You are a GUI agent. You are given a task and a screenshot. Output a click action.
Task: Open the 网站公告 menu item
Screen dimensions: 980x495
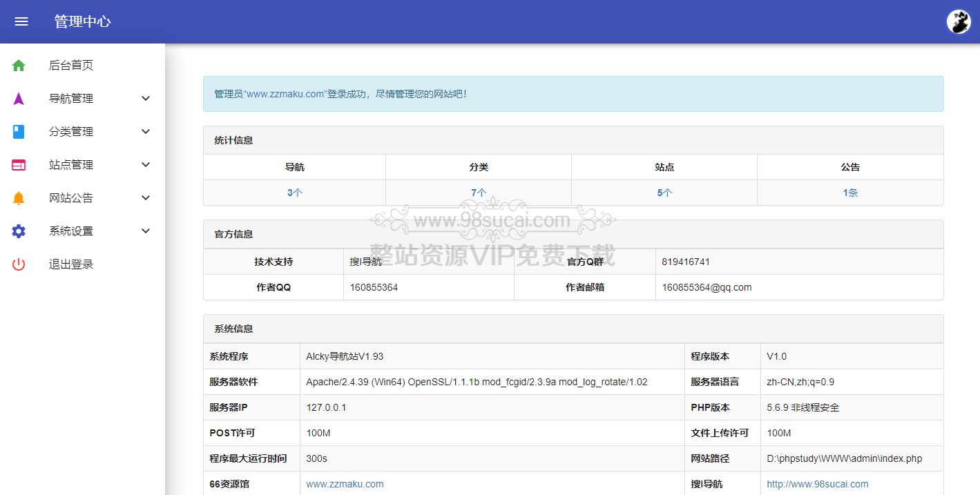click(x=70, y=197)
